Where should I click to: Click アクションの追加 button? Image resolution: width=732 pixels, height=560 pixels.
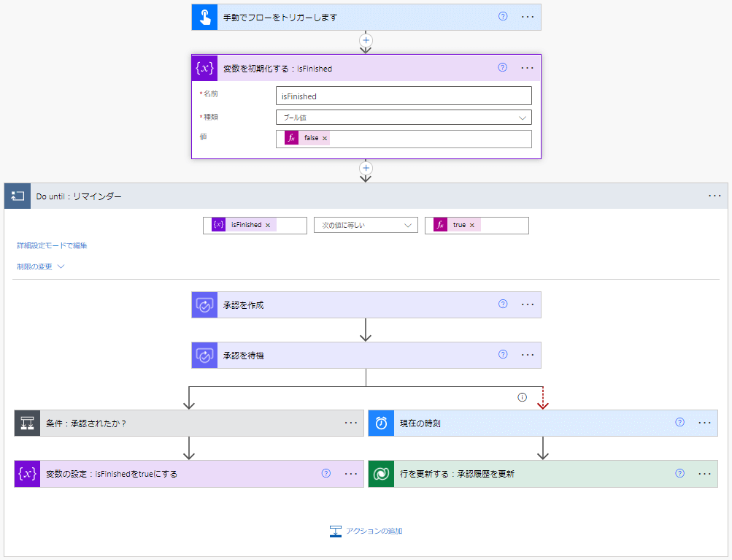tap(366, 531)
